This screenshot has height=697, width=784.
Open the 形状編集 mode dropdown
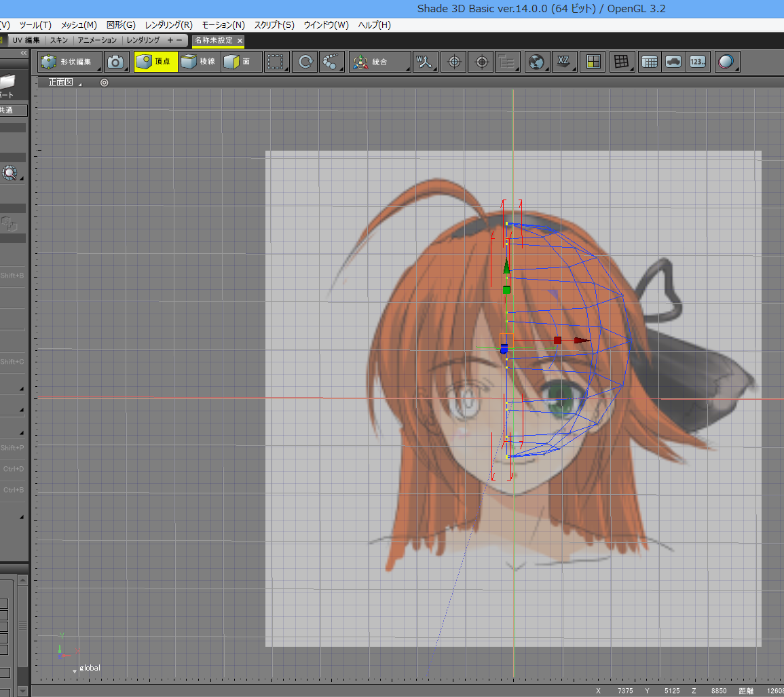(70, 62)
